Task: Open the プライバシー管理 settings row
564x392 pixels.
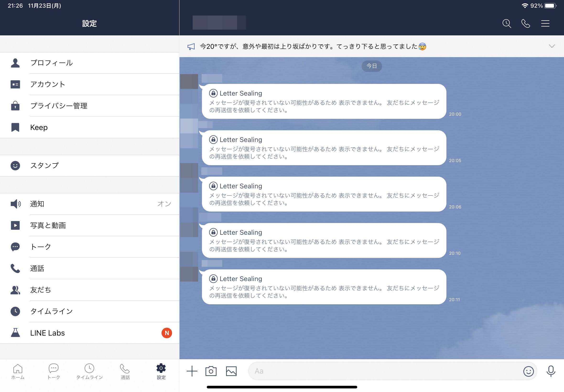Action: [x=90, y=106]
